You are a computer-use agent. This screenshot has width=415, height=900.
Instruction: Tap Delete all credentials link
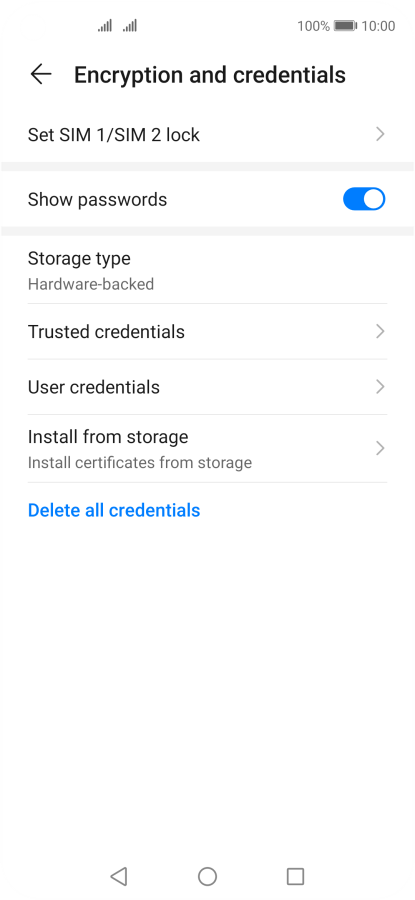click(x=114, y=510)
